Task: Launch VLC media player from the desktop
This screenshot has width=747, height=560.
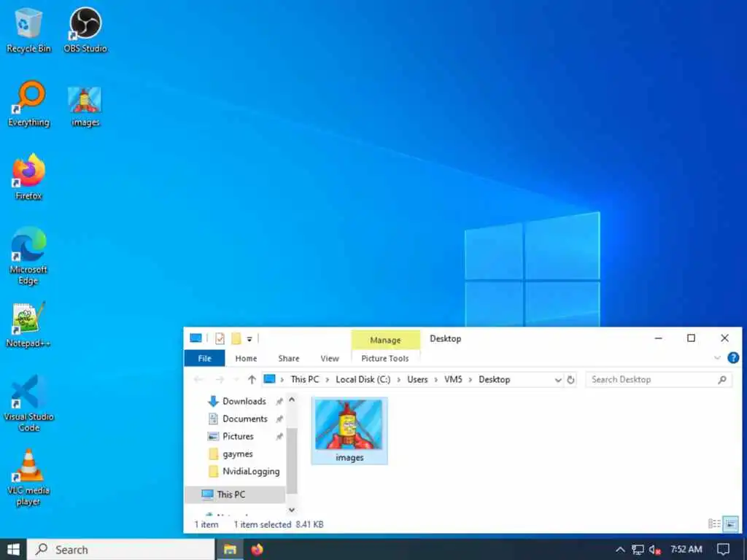Action: coord(28,478)
